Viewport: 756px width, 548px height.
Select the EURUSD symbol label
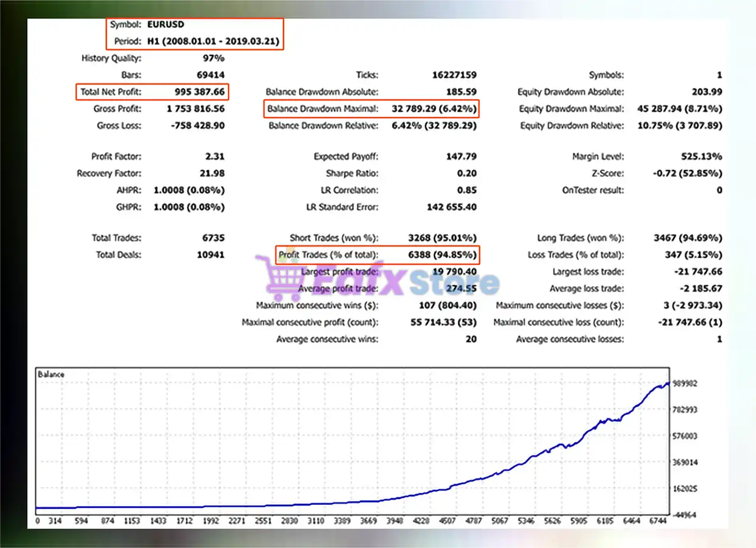tap(164, 25)
